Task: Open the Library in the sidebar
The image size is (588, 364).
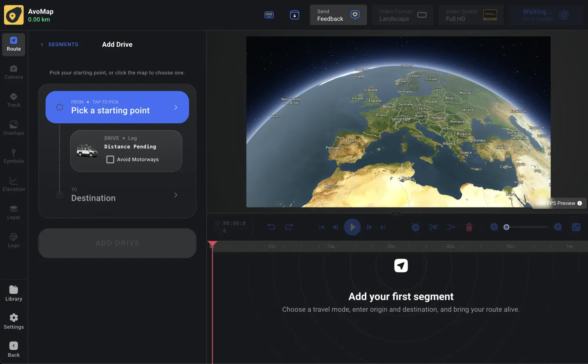Action: (x=14, y=294)
